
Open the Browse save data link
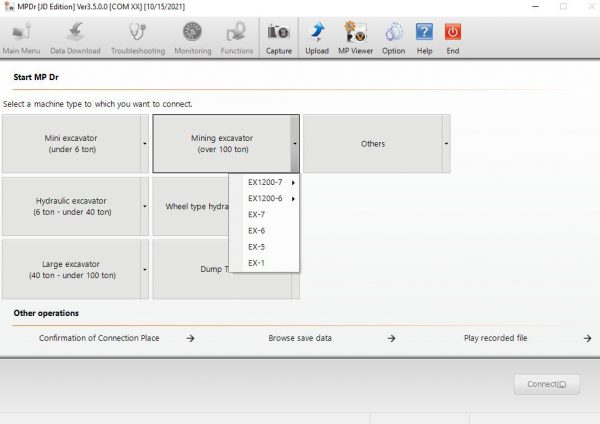coord(300,338)
